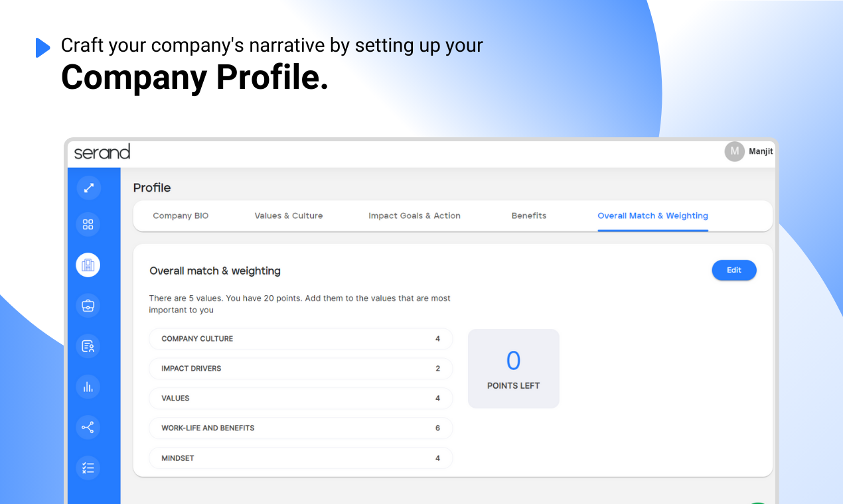Screen dimensions: 843x504
Task: Select the company building profile icon
Action: (x=88, y=265)
